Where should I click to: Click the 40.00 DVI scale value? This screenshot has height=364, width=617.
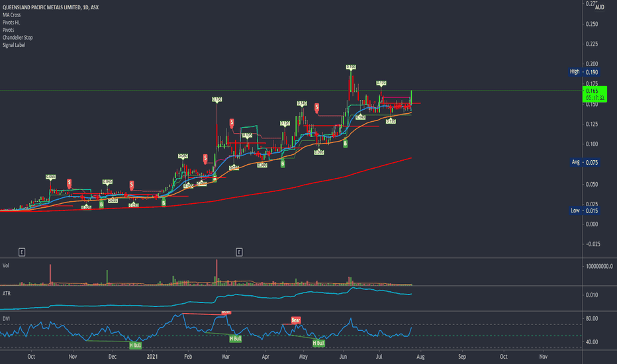point(592,342)
